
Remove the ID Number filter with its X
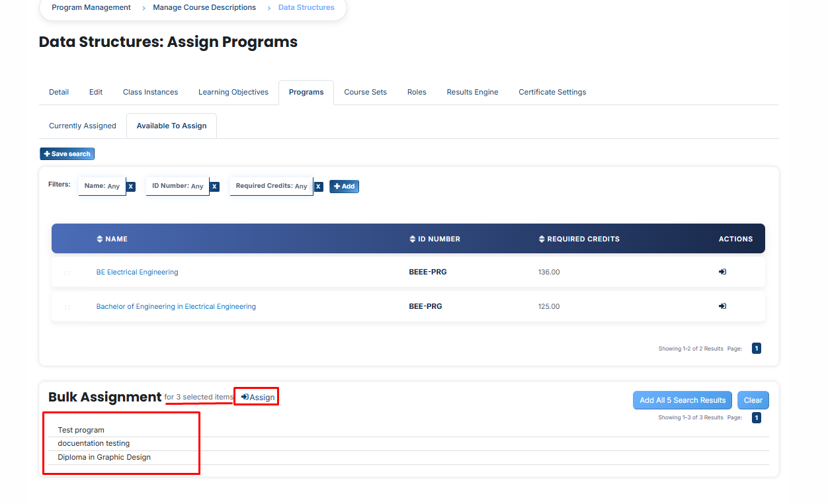pos(214,187)
